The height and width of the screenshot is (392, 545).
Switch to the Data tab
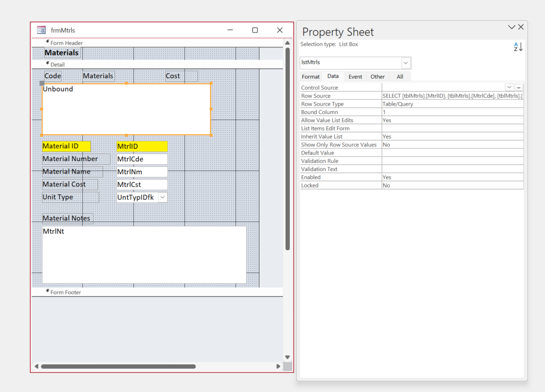333,76
